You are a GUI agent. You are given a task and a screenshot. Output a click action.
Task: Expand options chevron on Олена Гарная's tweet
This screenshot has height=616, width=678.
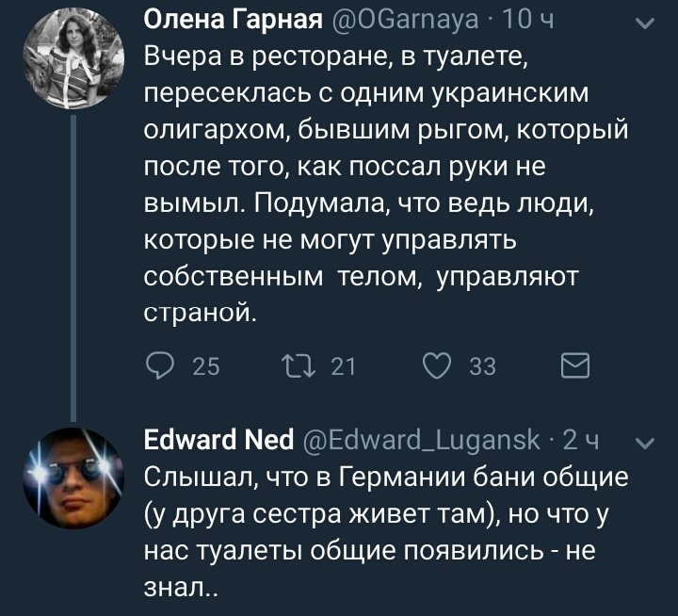[645, 24]
